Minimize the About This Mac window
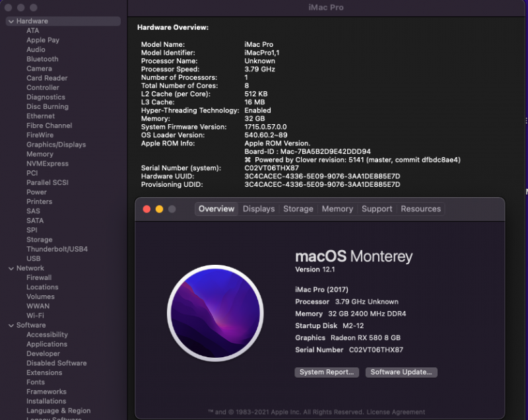Viewport: 528px width, 420px height. coord(159,209)
